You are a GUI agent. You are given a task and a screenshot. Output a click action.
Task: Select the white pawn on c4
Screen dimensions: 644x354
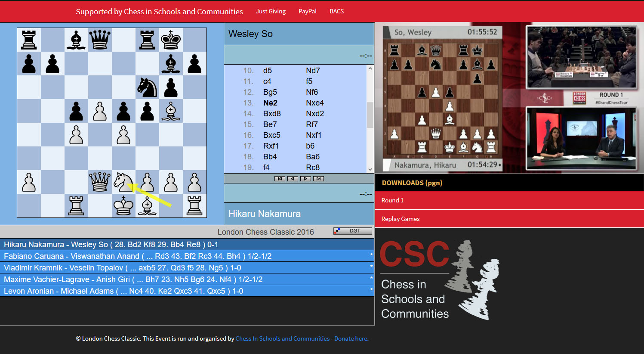pos(76,134)
